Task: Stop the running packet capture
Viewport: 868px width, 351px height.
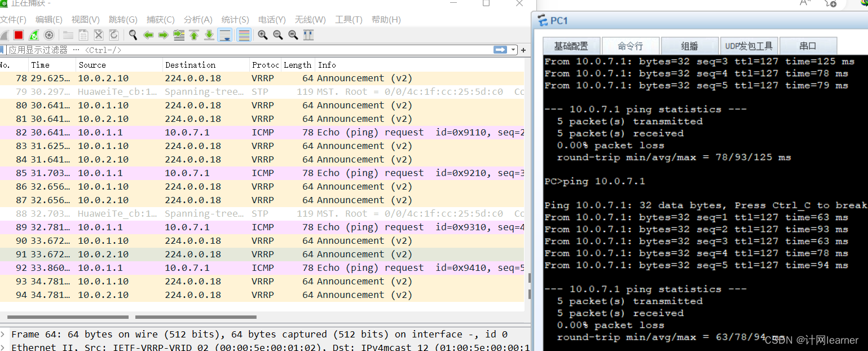Action: 19,35
